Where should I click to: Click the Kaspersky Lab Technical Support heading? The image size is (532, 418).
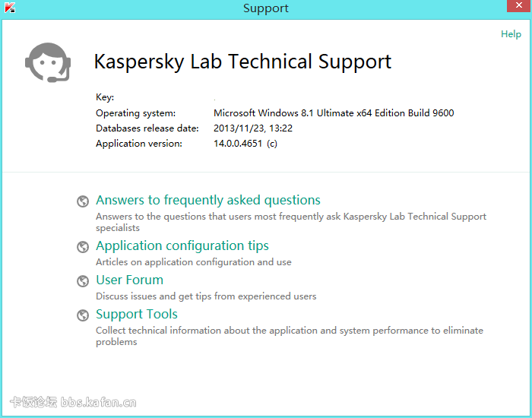pos(242,62)
